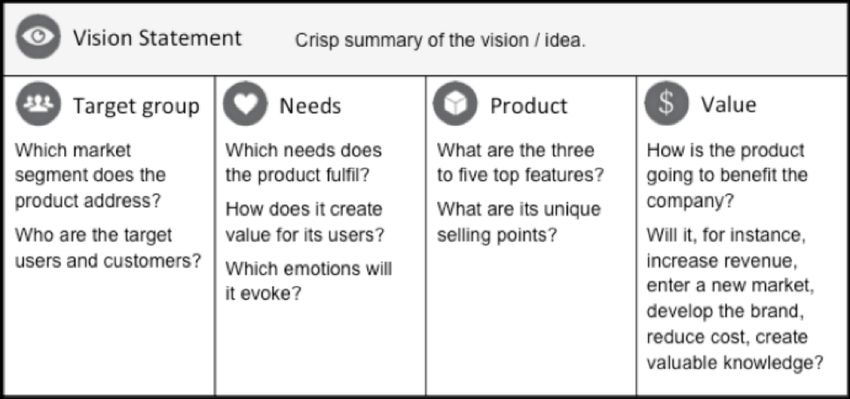Click the 'Will it, for instance, increase revenue' paragraph
850x399 pixels.
(x=735, y=299)
